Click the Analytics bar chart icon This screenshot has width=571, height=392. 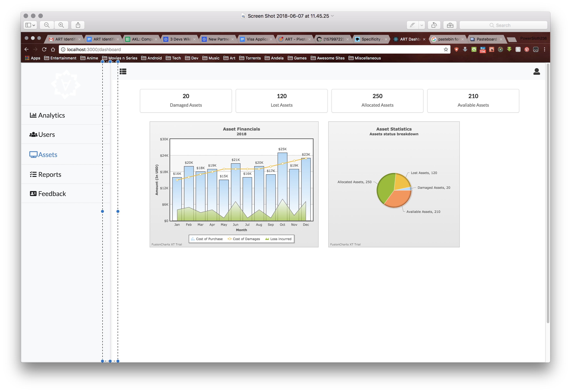click(33, 115)
